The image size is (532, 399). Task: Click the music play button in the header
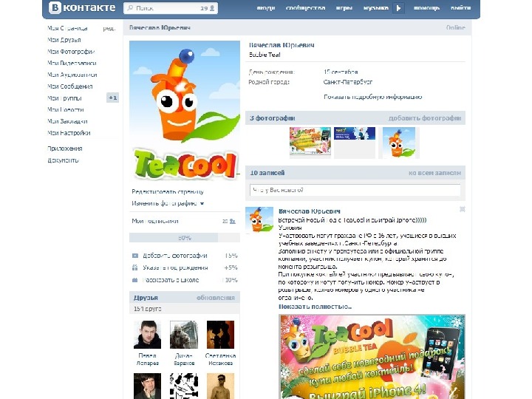pos(399,8)
